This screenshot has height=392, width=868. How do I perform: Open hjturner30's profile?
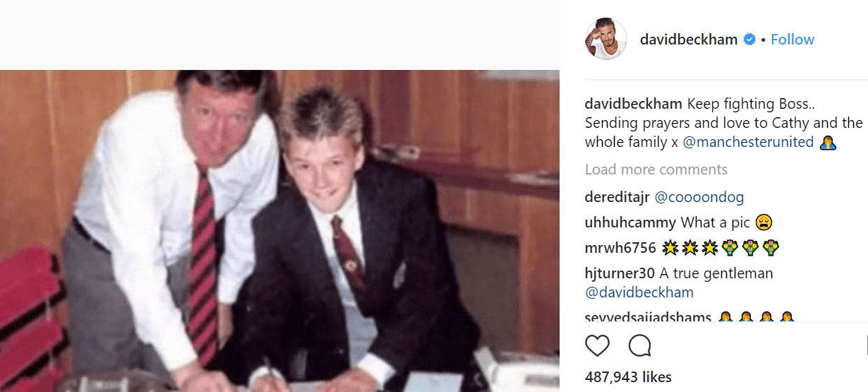click(x=620, y=273)
